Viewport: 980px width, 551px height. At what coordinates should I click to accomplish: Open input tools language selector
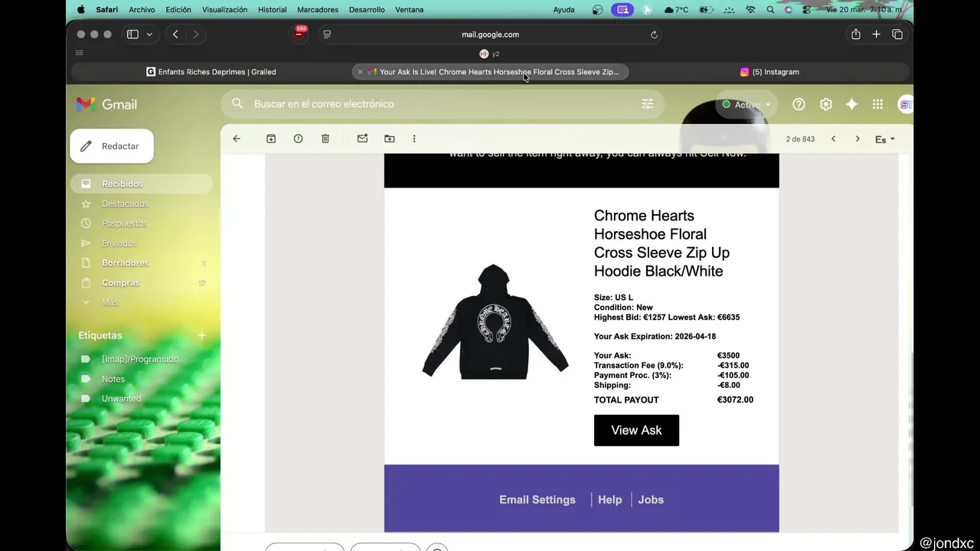click(x=884, y=139)
